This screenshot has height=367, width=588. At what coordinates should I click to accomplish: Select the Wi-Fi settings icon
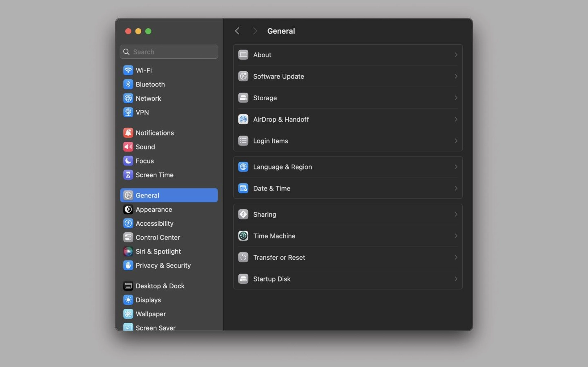(x=128, y=70)
